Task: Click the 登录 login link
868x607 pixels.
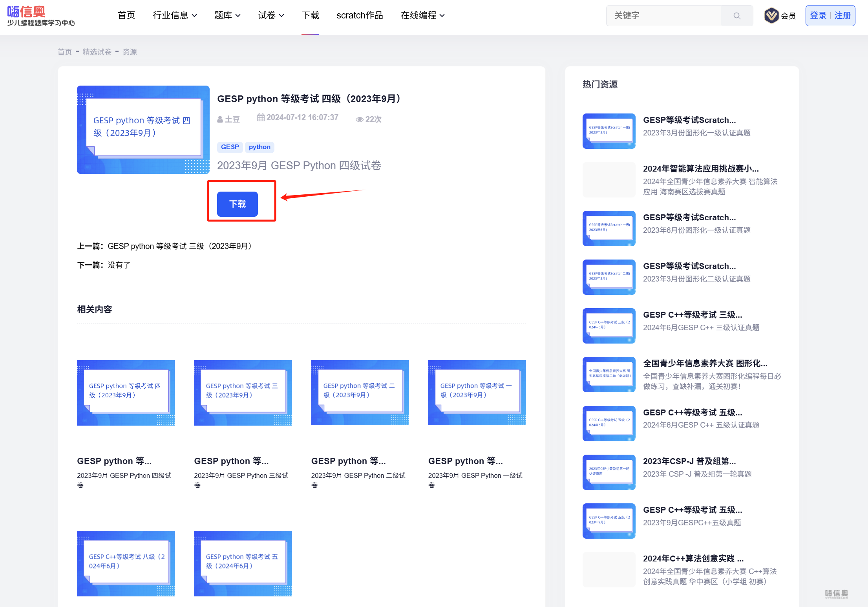Action: click(x=818, y=16)
